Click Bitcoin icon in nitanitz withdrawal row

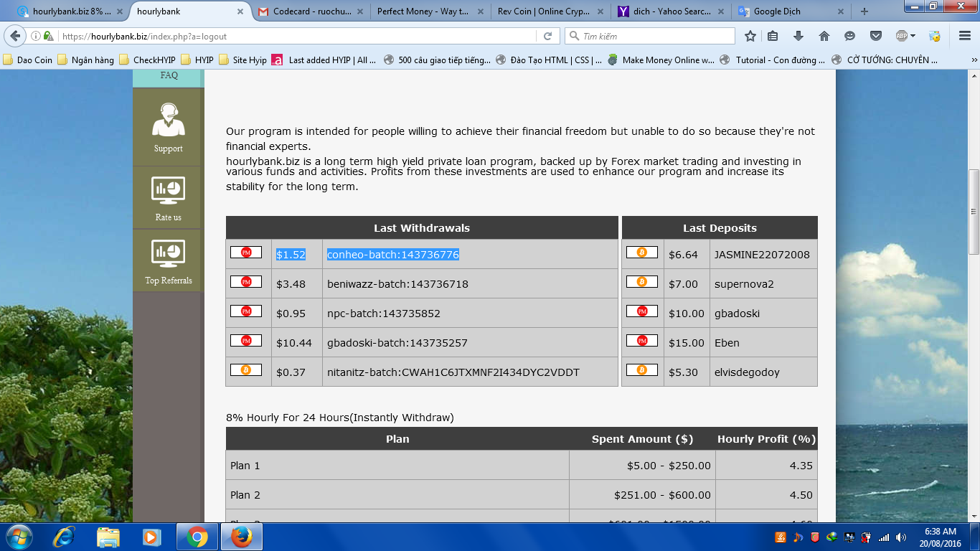246,370
